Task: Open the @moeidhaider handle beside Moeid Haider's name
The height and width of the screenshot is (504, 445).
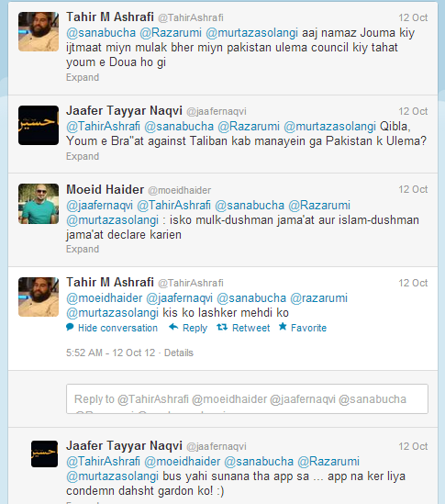Action: (x=179, y=190)
